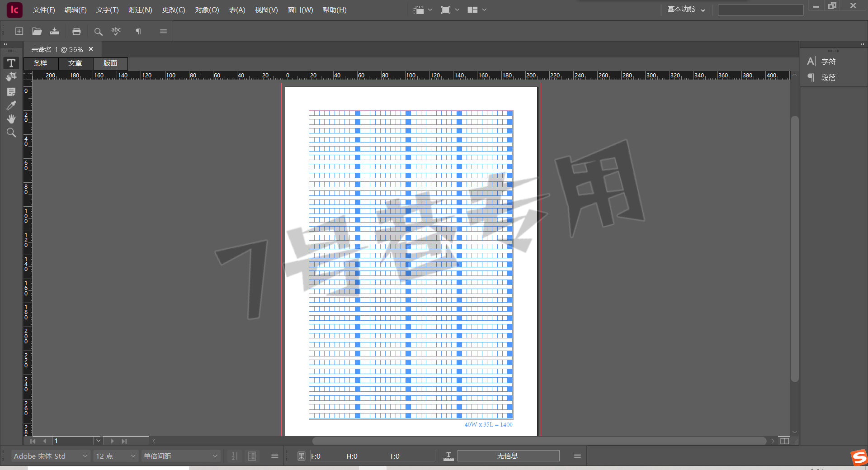
Task: Go to the last page
Action: coord(124,441)
